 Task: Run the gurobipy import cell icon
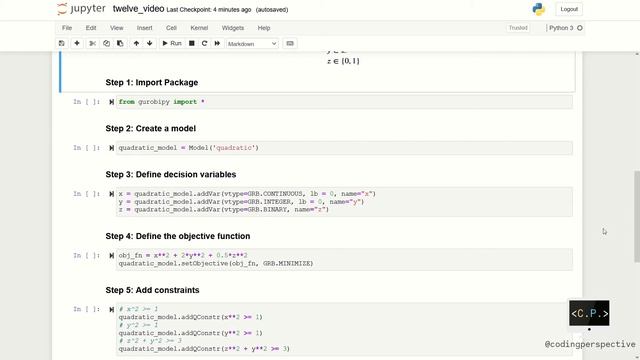111,102
